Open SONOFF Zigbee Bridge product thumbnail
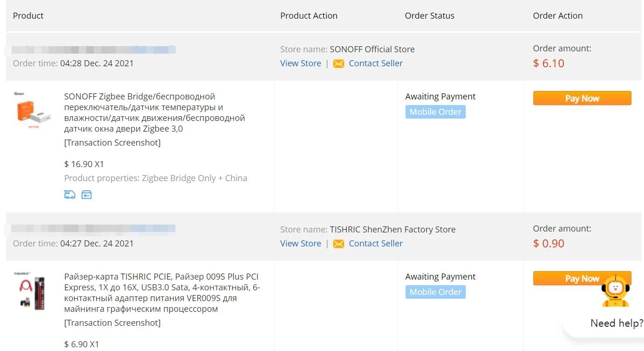Screen dimensions: 644x351 [x=33, y=111]
